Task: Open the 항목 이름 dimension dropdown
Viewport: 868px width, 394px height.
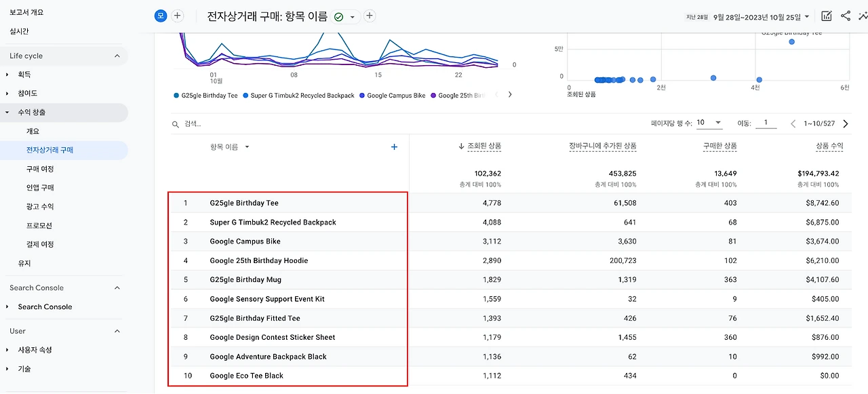Action: click(230, 146)
